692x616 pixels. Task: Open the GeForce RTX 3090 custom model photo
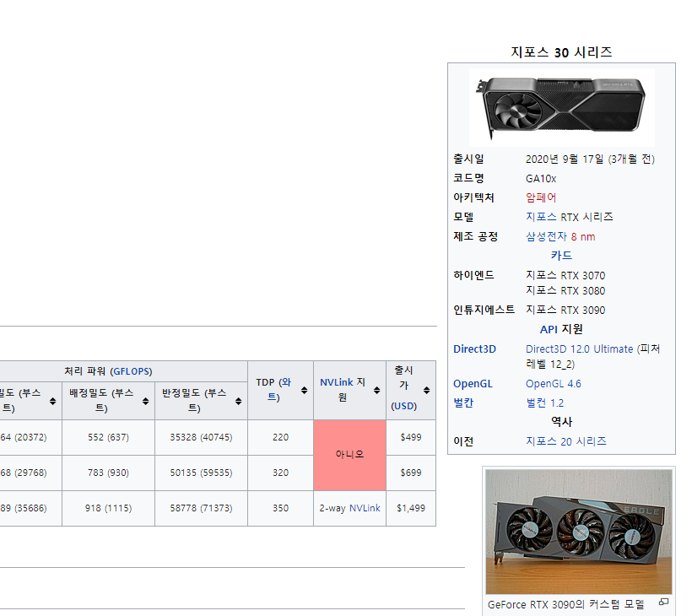pos(579,532)
